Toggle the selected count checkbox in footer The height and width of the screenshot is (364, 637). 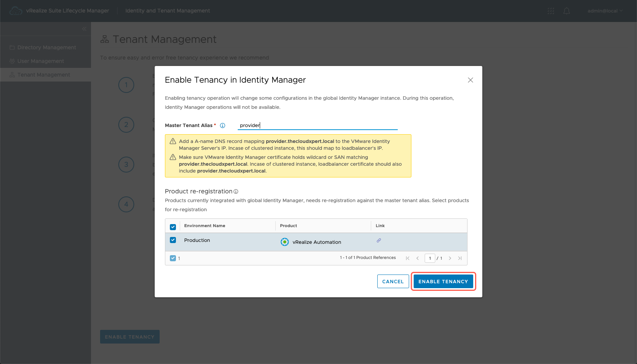coord(173,258)
